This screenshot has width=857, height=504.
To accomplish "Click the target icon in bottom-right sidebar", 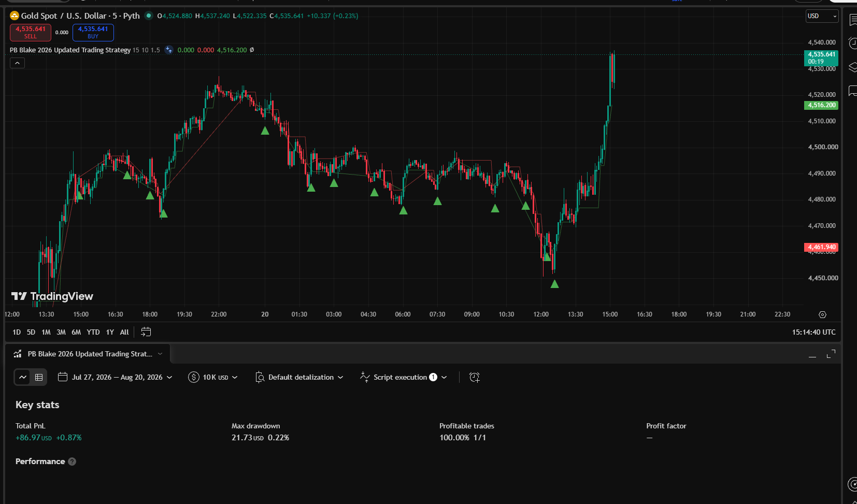I will [853, 484].
